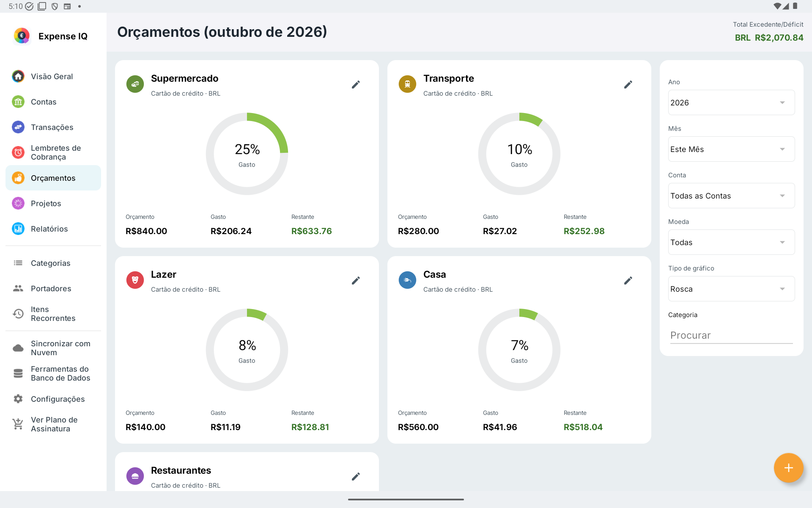Open Lembretes de Cobrança
This screenshot has height=508, width=812.
click(x=53, y=152)
